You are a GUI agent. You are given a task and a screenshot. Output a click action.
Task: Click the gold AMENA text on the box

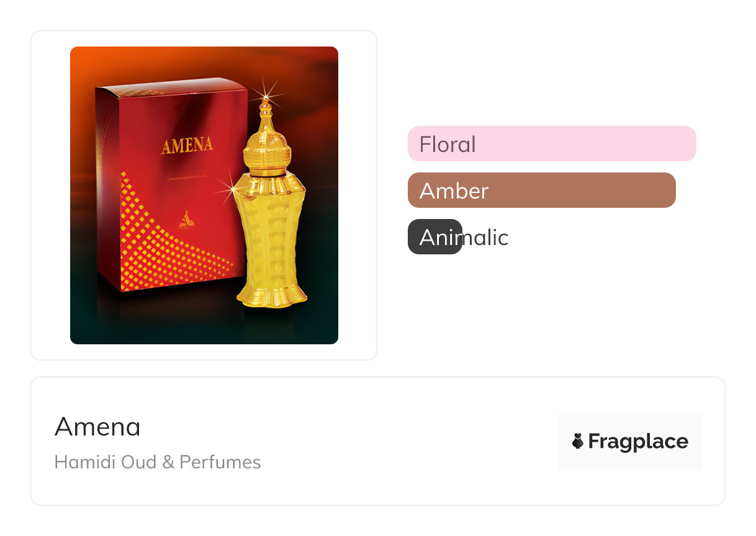point(187,146)
